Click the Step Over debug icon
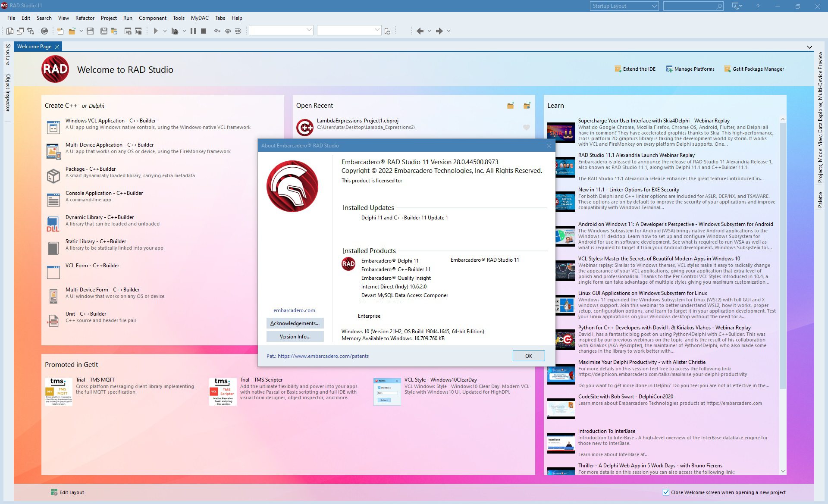This screenshot has width=828, height=504. 227,31
